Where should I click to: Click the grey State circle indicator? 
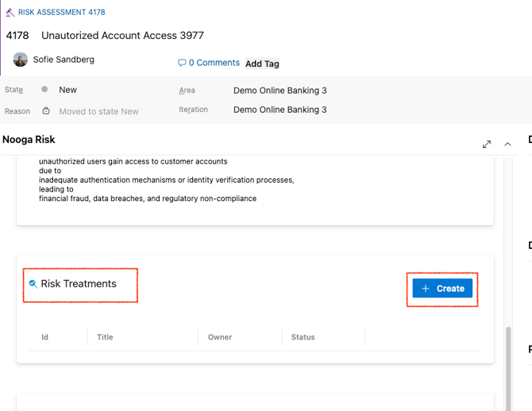tap(44, 90)
